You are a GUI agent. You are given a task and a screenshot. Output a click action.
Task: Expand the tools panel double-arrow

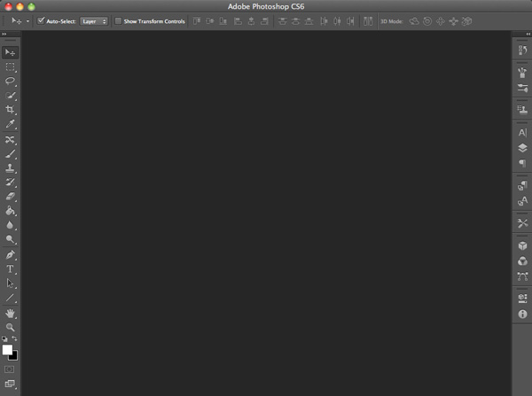click(5, 35)
